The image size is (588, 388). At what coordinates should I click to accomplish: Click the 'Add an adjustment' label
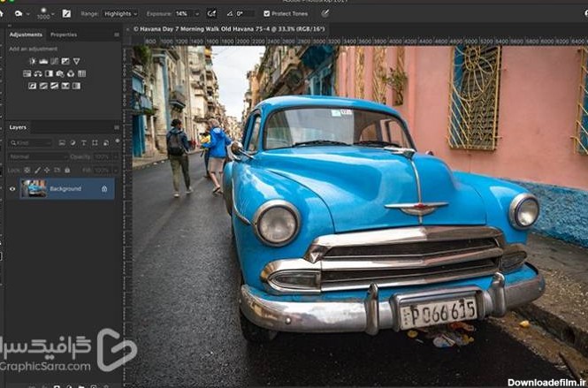pos(33,49)
